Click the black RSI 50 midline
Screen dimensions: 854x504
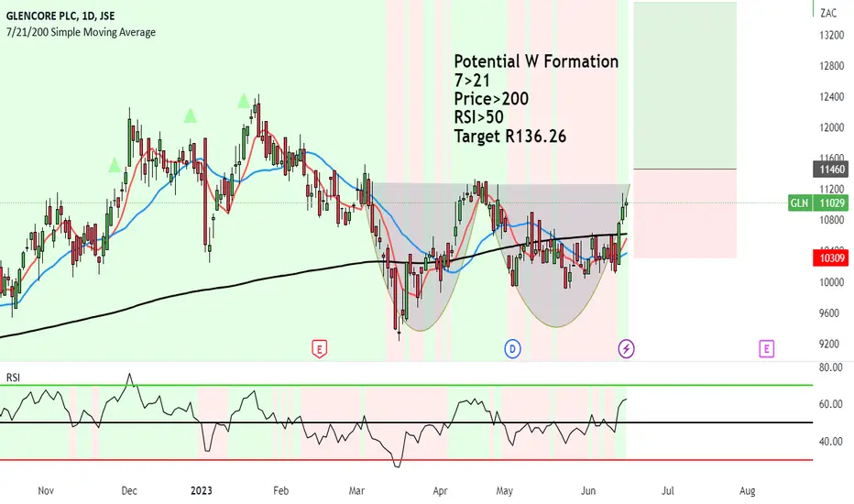pyautogui.click(x=406, y=422)
